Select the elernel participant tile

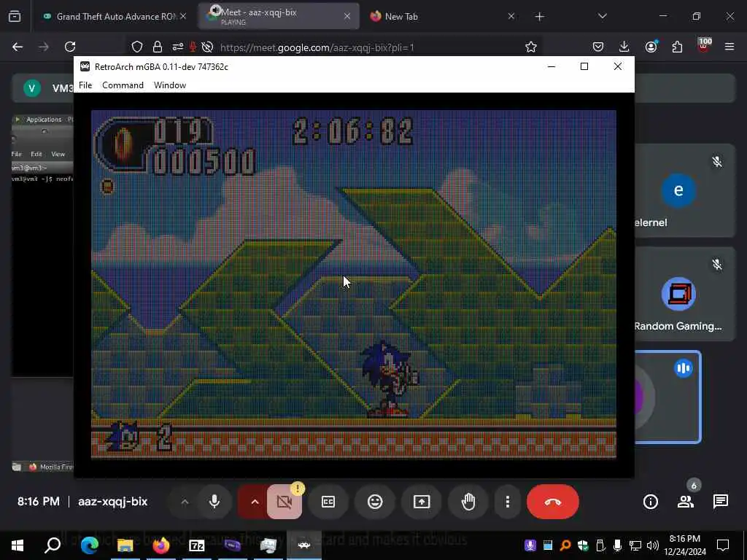click(x=686, y=190)
